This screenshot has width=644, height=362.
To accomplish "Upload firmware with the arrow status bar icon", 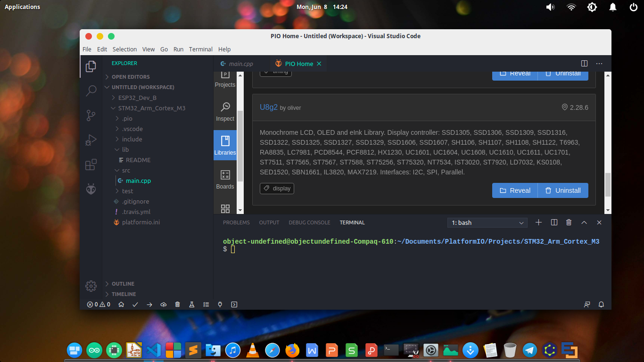I will (x=149, y=304).
